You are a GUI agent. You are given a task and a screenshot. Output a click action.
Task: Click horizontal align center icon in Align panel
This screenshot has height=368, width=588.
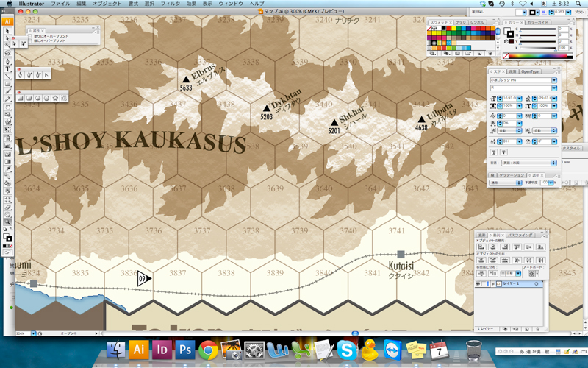tap(493, 247)
